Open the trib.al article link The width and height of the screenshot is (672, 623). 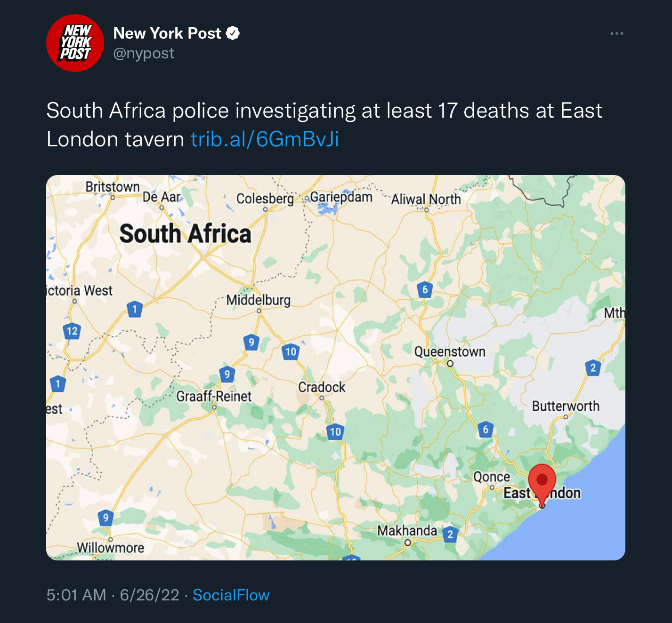(x=265, y=139)
